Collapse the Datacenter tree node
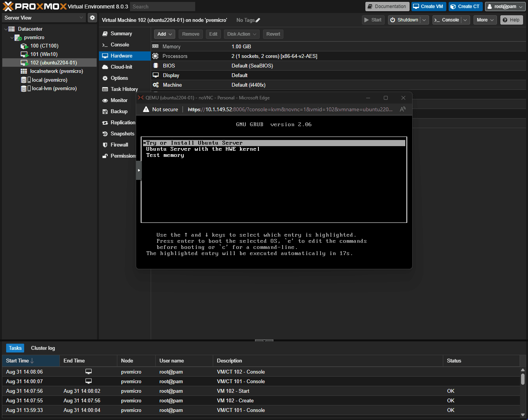The width and height of the screenshot is (528, 420). point(6,29)
